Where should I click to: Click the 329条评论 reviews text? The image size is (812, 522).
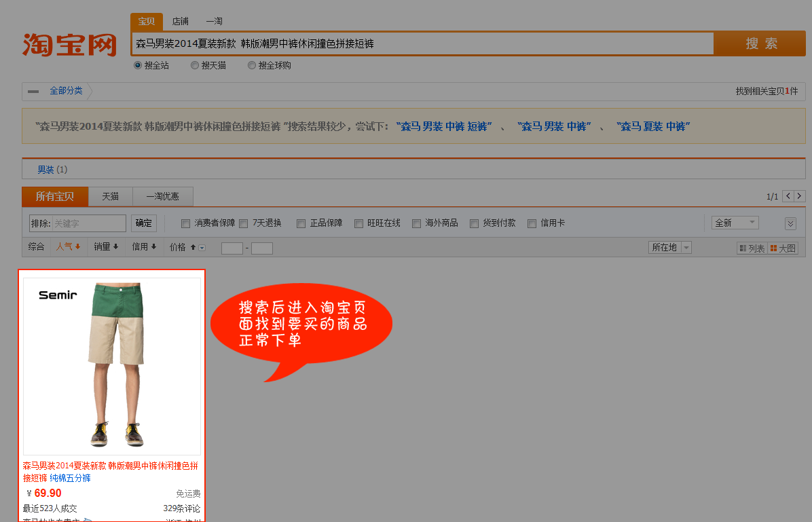click(x=182, y=508)
